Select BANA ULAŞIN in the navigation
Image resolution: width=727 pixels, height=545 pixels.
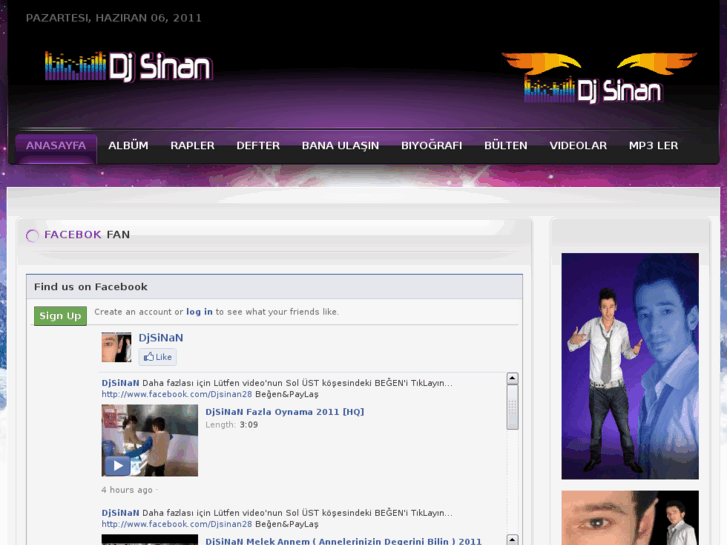pos(340,146)
